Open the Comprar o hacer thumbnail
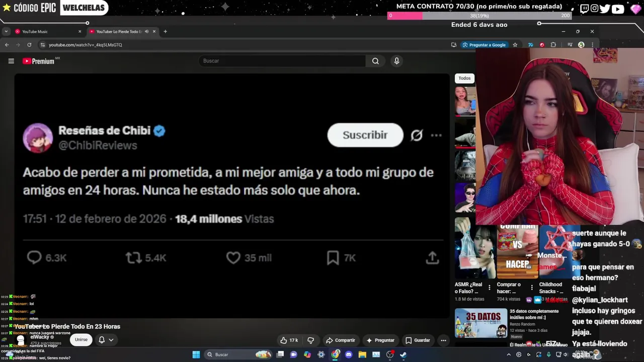The height and width of the screenshot is (362, 644). point(517,251)
